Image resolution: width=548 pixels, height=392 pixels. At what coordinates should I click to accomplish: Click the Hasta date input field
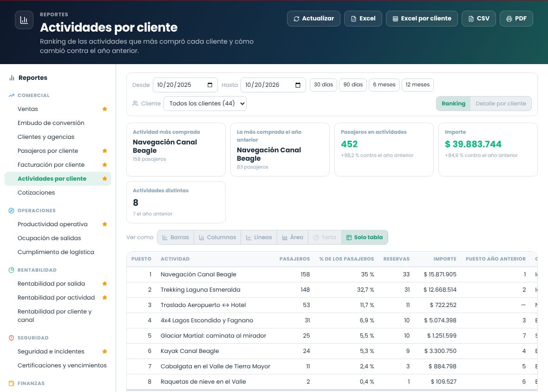coord(273,85)
